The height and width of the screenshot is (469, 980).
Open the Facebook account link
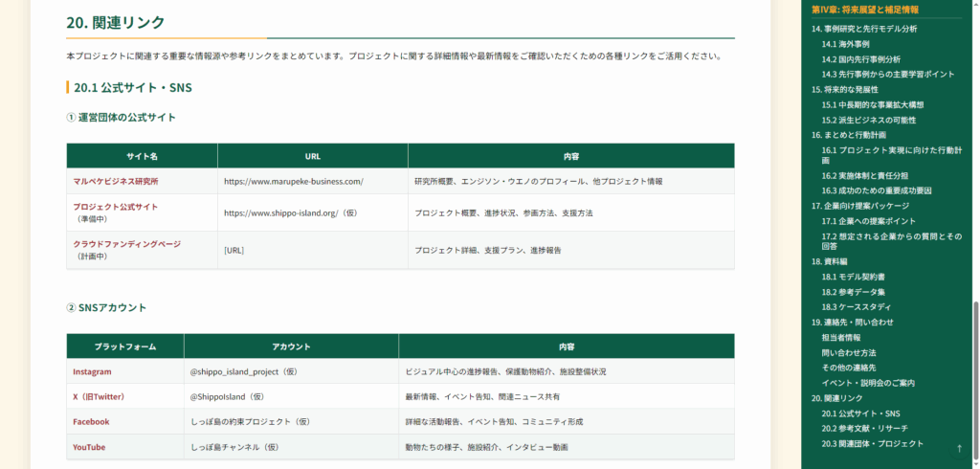coord(91,421)
